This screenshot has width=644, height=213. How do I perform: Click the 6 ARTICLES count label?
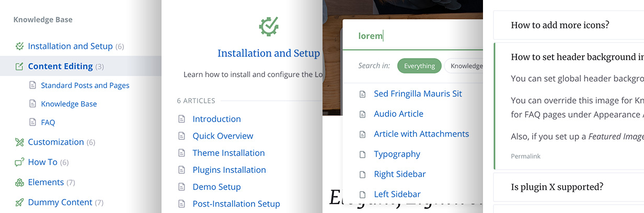click(196, 101)
